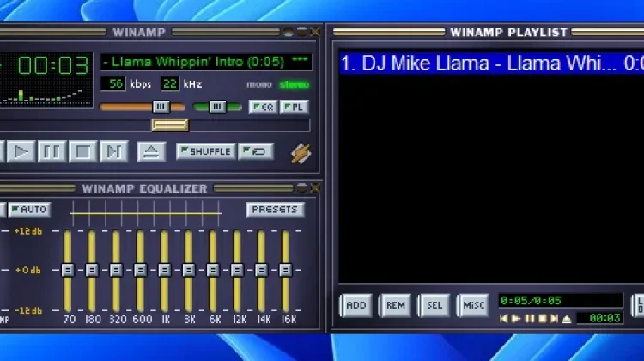Viewport: 644px width, 361px height.
Task: Click the 6K equalizer band slider
Action: 213,270
